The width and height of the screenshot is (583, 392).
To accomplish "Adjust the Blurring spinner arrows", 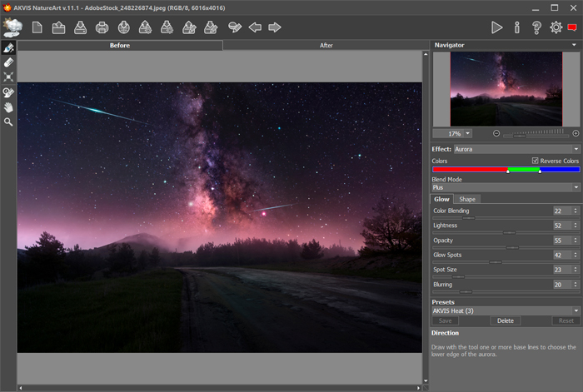I will [x=576, y=285].
